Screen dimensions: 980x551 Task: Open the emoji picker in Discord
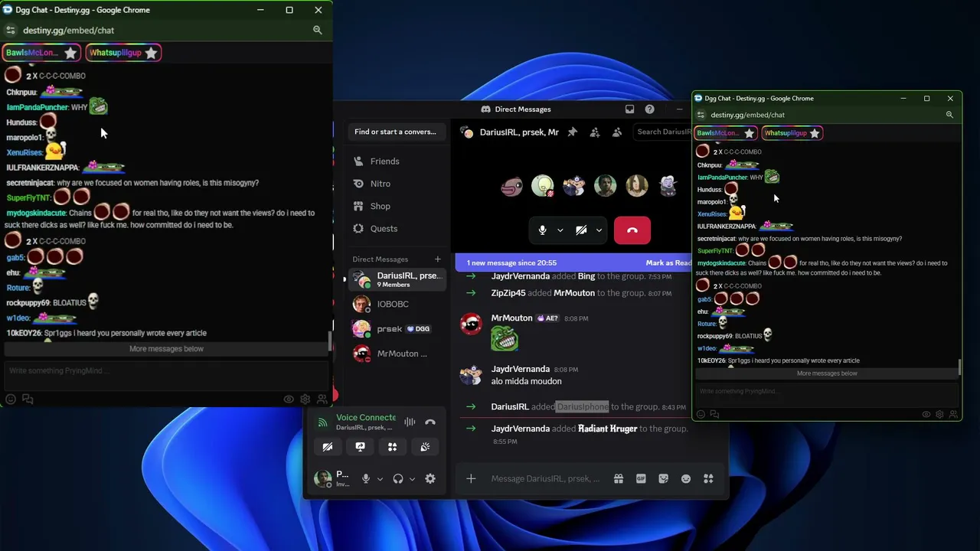click(x=686, y=479)
